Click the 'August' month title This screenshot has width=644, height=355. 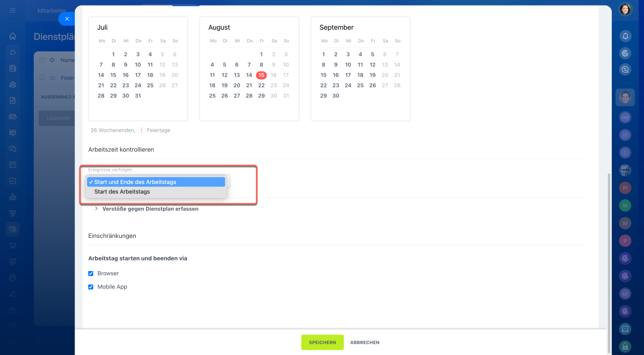point(219,28)
